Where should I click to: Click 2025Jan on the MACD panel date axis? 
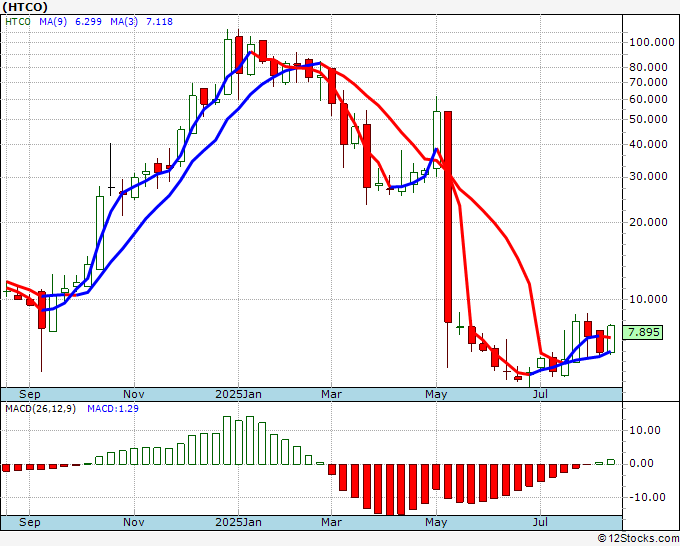(239, 522)
